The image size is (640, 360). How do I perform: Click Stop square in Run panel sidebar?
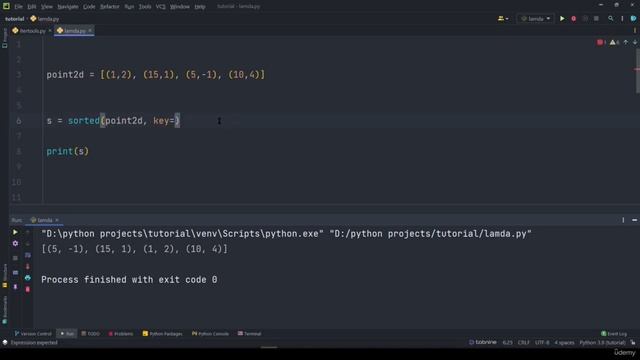[15, 258]
